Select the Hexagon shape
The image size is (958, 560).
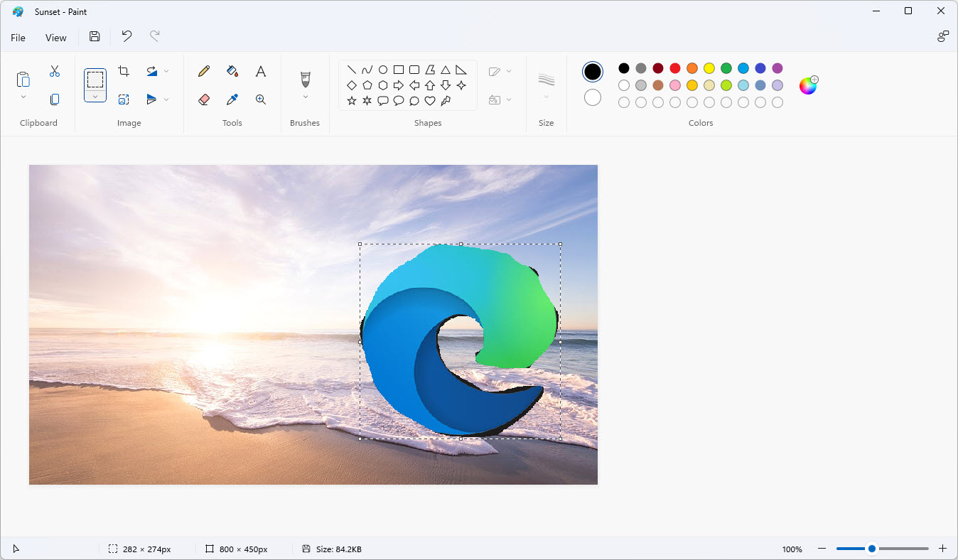click(383, 85)
